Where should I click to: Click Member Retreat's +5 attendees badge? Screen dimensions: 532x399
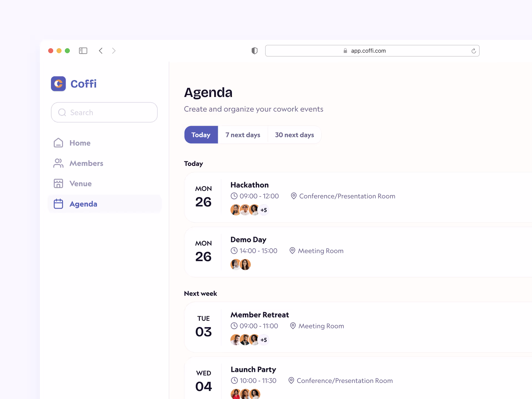264,340
